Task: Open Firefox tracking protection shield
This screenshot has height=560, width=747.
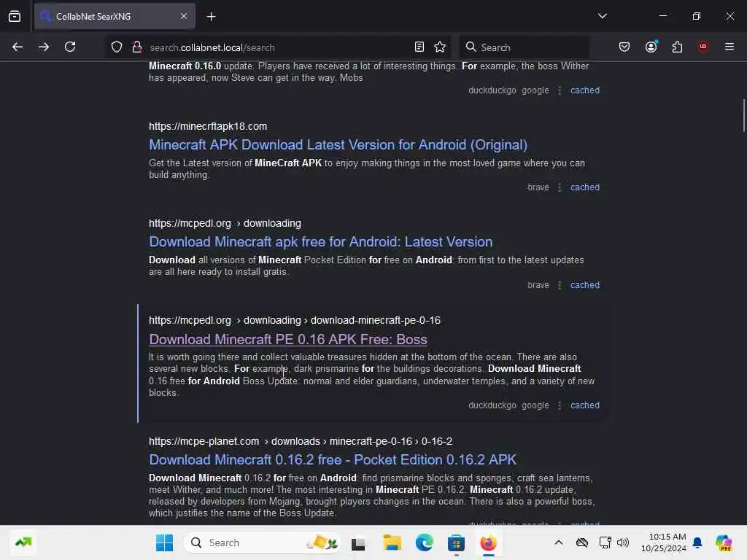Action: click(117, 47)
